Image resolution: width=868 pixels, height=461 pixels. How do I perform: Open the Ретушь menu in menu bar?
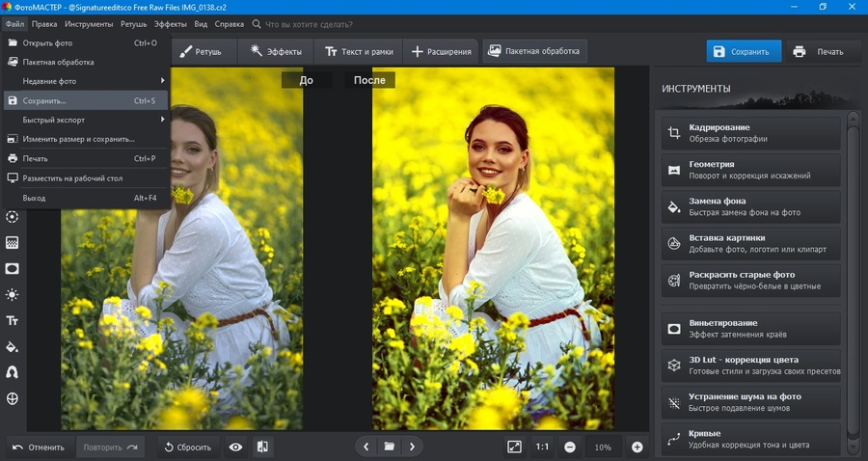[x=133, y=24]
